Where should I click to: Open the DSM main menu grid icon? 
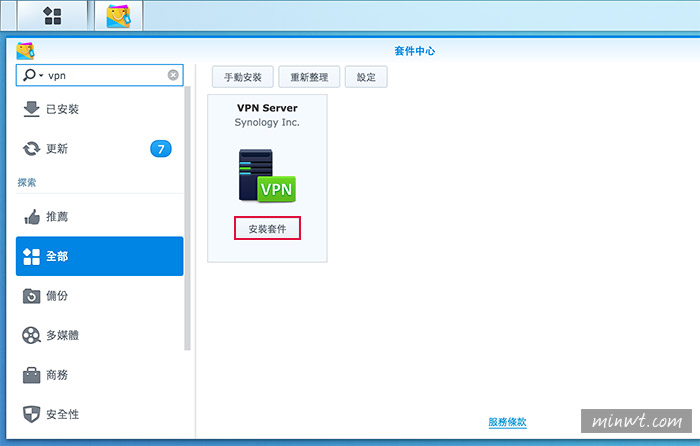click(52, 16)
